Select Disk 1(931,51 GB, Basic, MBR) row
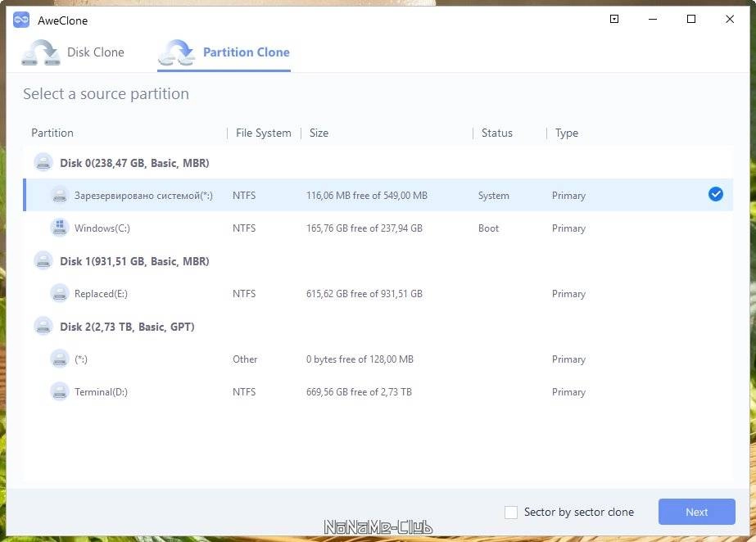The width and height of the screenshot is (756, 542). click(378, 261)
